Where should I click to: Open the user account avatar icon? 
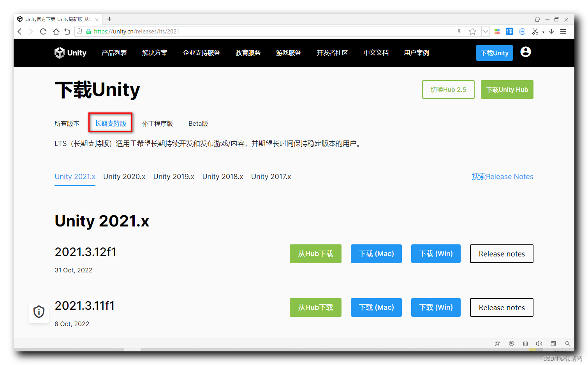pos(526,52)
